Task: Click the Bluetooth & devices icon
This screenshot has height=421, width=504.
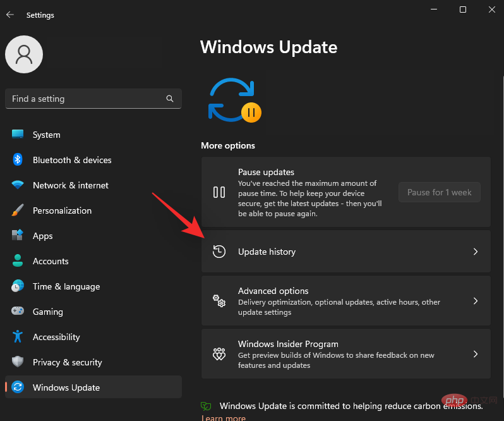Action: pyautogui.click(x=18, y=160)
